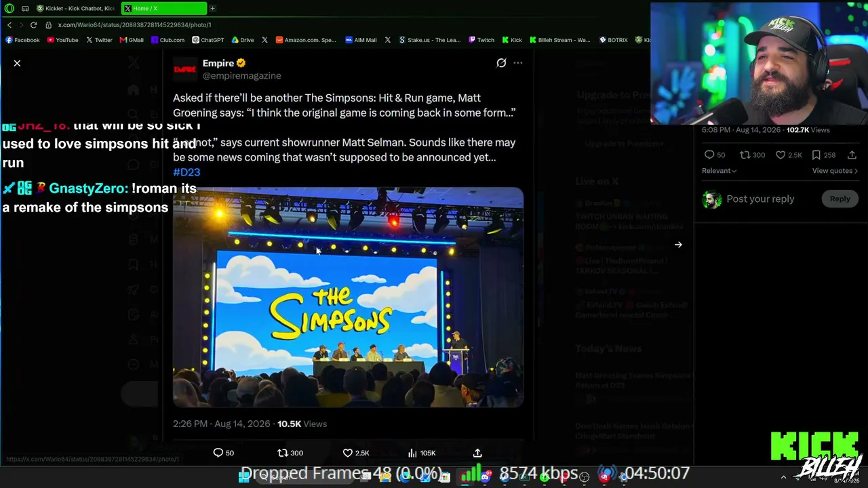Open view analytics icon showing 105K
This screenshot has width=868, height=488.
click(x=412, y=453)
